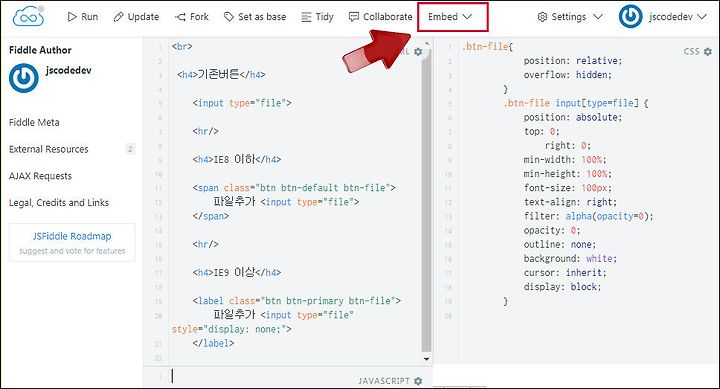Click the 'suggest and vote for features' text

[x=72, y=251]
